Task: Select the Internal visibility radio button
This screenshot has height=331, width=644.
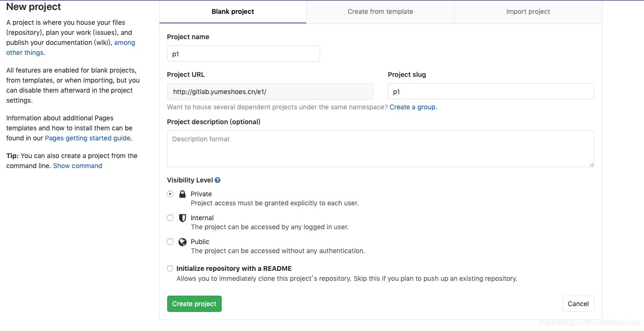Action: [170, 218]
